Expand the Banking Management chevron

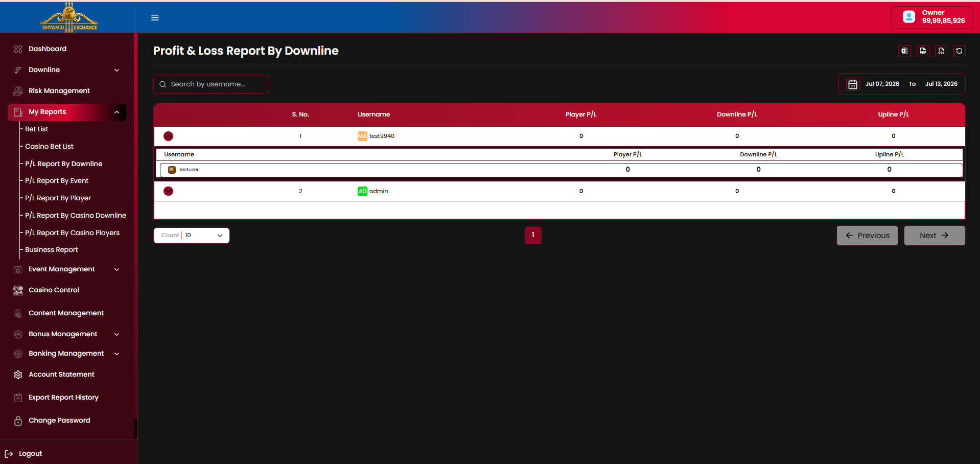click(x=116, y=354)
